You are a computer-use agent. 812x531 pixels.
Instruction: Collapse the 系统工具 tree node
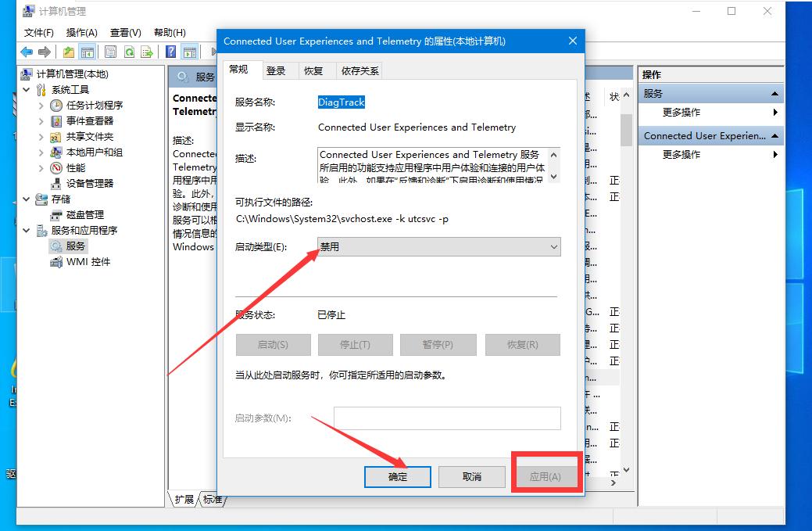click(26, 89)
